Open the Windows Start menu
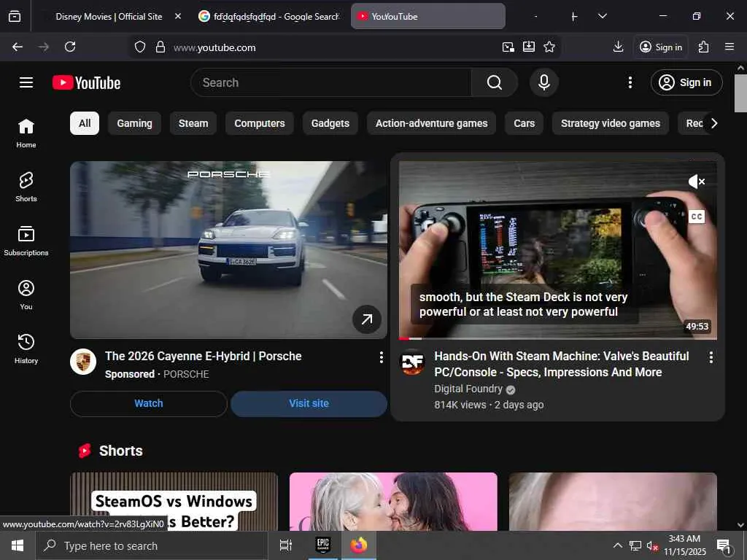Screen dimensions: 747x560 [x=18, y=545]
